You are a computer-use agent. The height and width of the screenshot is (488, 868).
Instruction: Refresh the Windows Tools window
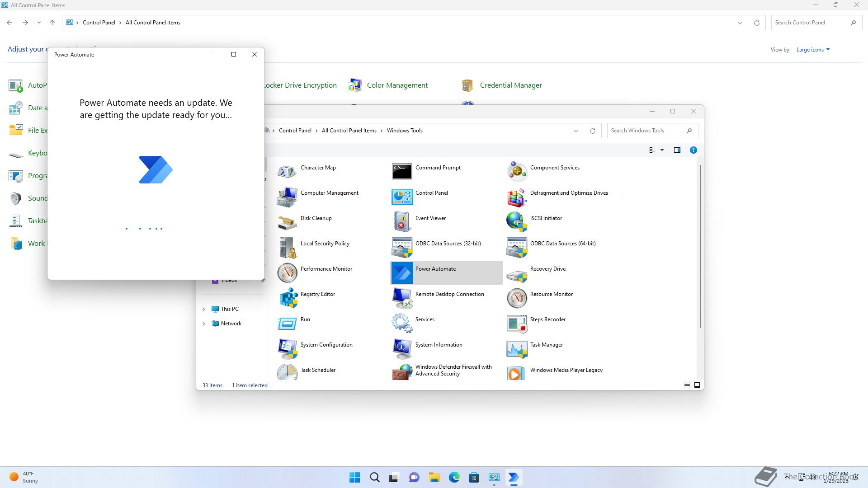(x=592, y=131)
